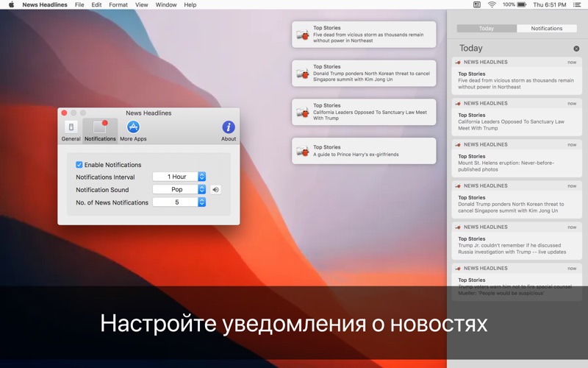This screenshot has width=588, height=368.
Task: Switch to the Notifications tab in Notification Center
Action: (546, 29)
